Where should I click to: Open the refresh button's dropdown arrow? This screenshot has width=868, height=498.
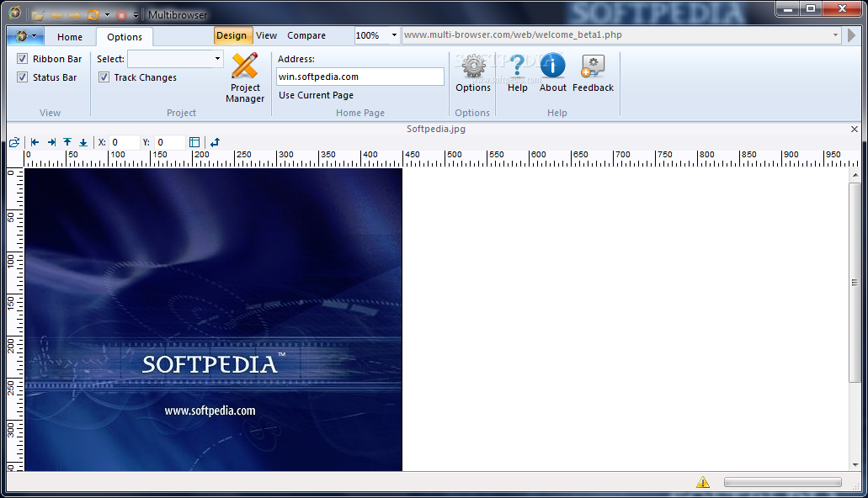pos(108,15)
